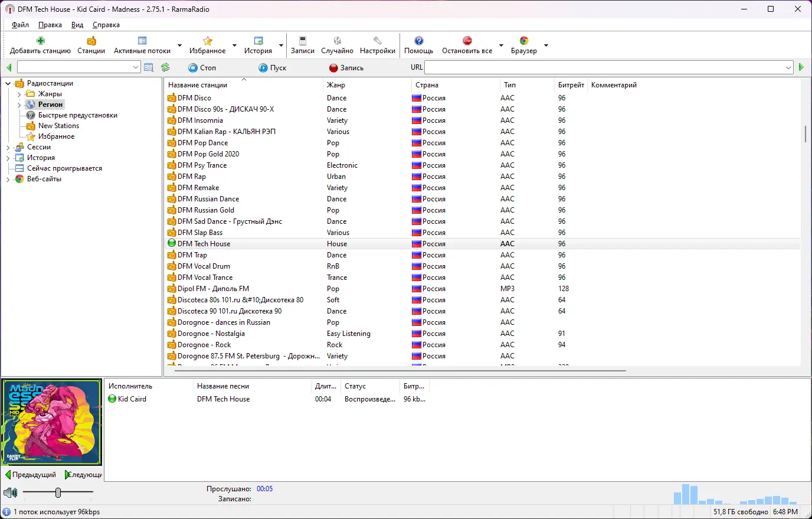Select the Быстрые предустановки tree item
Viewport: 812px width, 519px height.
click(78, 115)
